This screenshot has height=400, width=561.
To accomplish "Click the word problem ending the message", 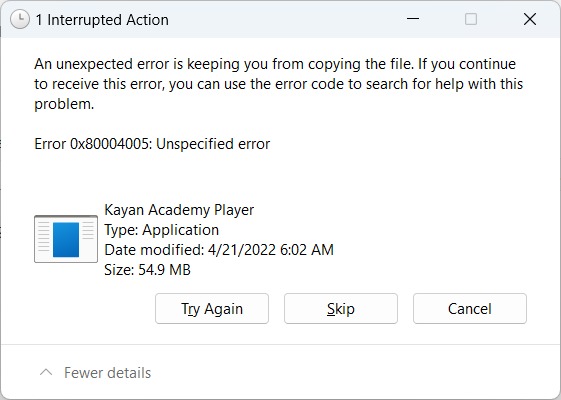I will click(x=64, y=104).
